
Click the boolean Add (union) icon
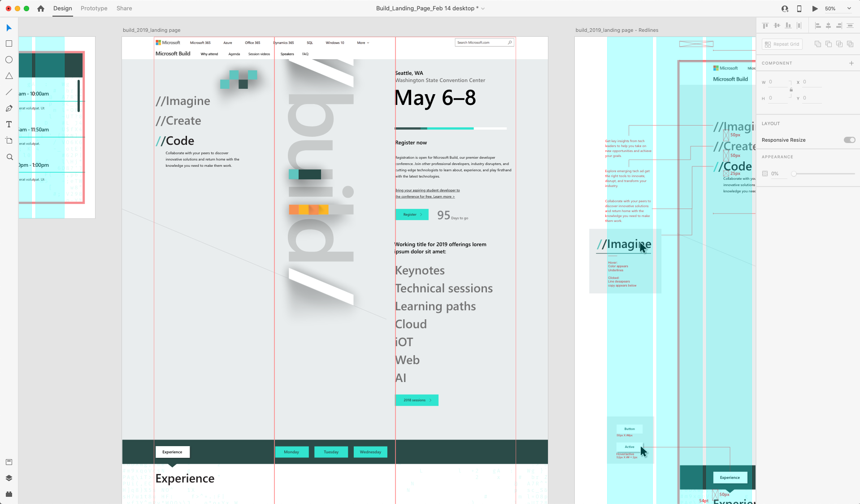pyautogui.click(x=818, y=44)
